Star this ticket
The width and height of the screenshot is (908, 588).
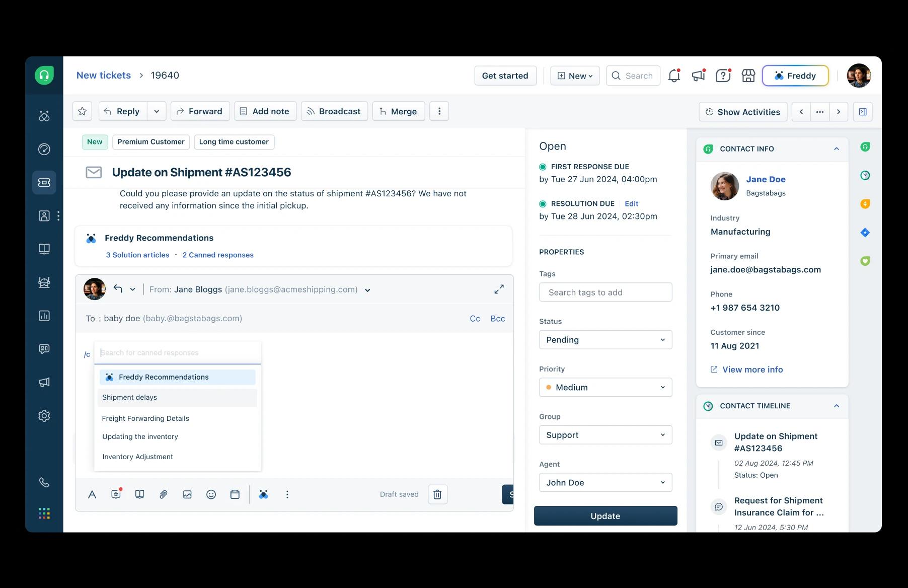pyautogui.click(x=83, y=111)
